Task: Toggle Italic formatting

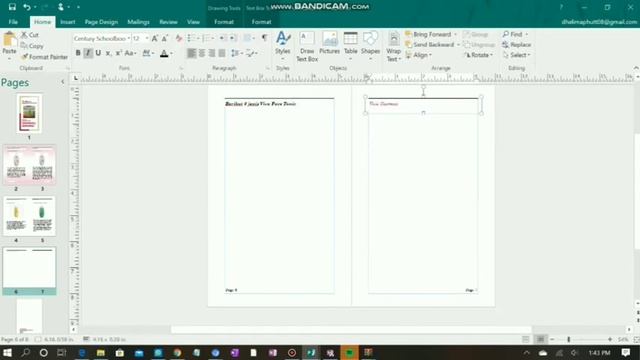Action: 88,53
